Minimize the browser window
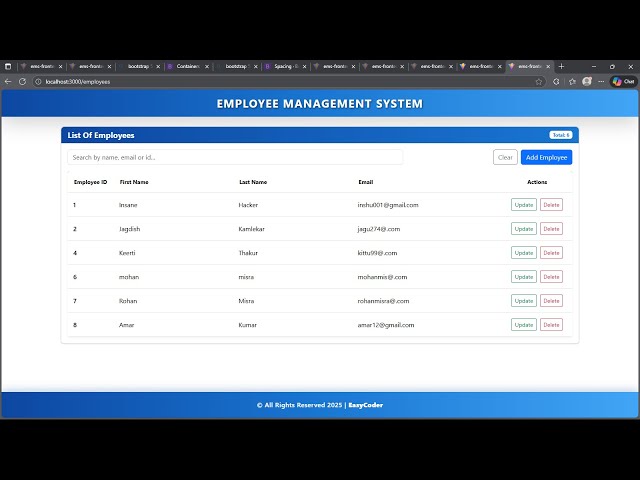The image size is (640, 480). coord(594,66)
